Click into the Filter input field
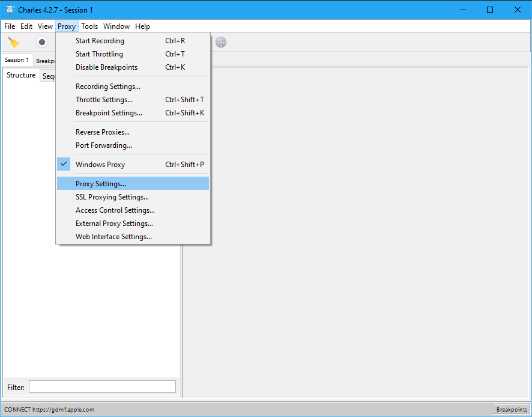This screenshot has width=532, height=417. pos(102,387)
